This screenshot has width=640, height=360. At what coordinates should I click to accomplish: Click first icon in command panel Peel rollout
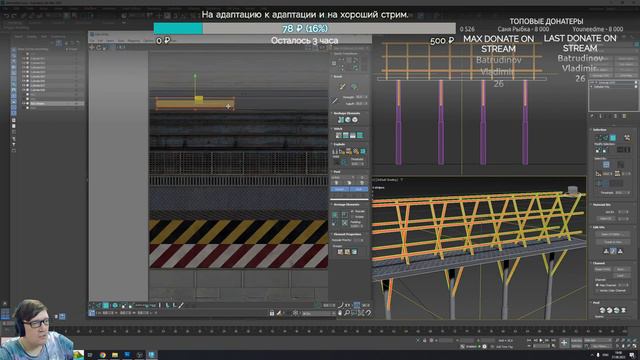pos(602,311)
